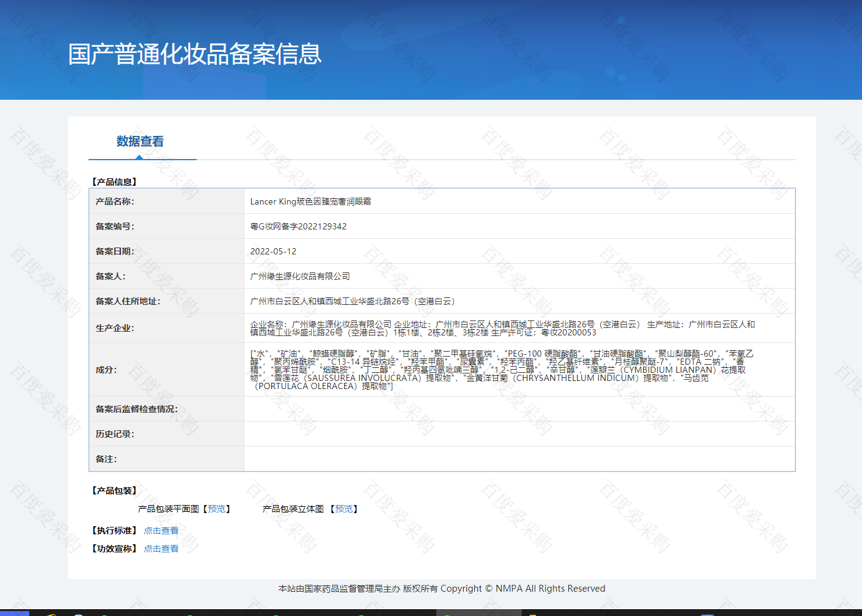The width and height of the screenshot is (862, 616).
Task: Click filing date 2022-05-12
Action: click(x=273, y=251)
